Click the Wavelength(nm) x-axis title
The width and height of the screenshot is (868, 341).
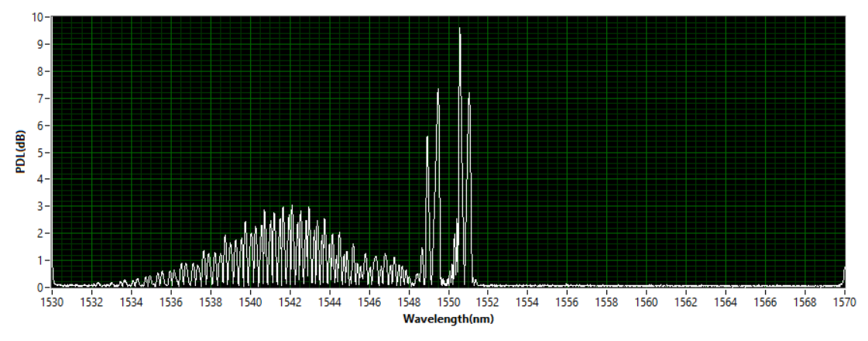click(x=448, y=319)
